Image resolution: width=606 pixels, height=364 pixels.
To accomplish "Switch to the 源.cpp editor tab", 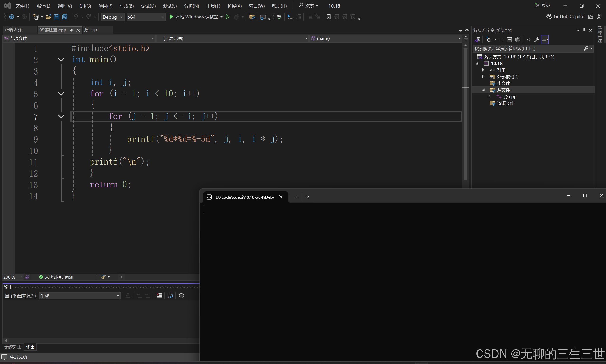I will [x=91, y=30].
